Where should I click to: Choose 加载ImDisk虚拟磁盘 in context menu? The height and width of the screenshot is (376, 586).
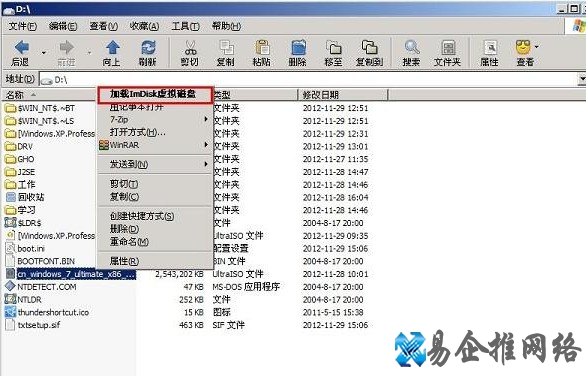pos(155,94)
